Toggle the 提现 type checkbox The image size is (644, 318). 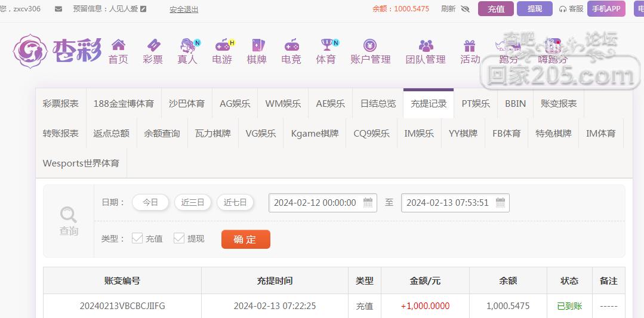(178, 239)
